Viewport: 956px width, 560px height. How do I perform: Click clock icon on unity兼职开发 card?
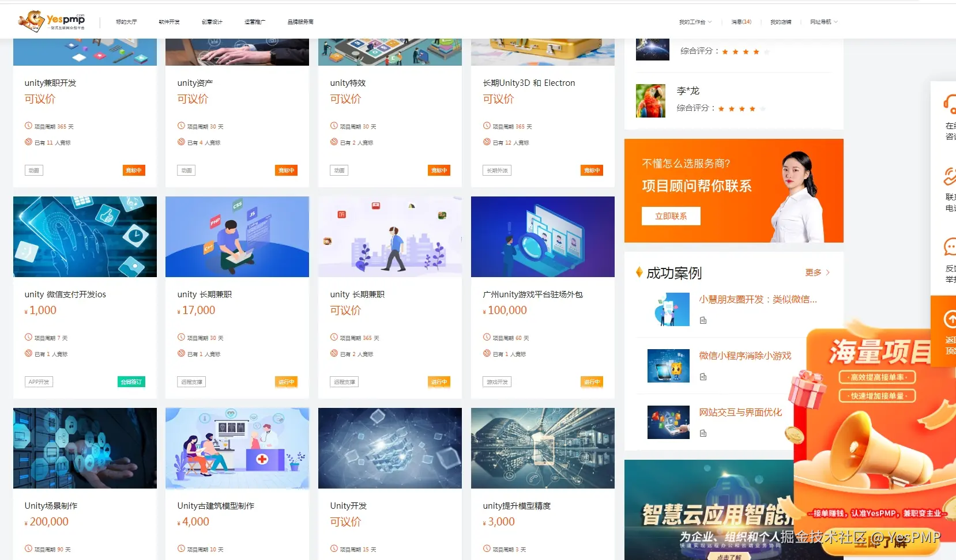point(28,126)
